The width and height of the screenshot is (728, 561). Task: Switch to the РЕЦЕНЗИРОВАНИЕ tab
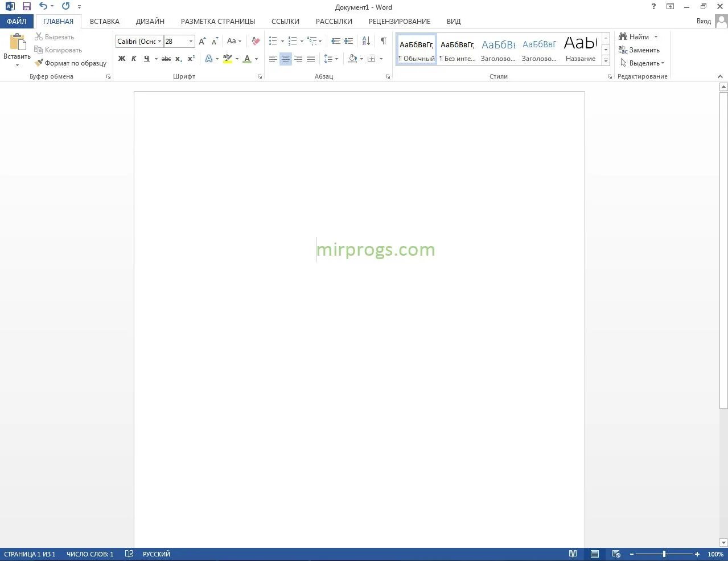[400, 22]
